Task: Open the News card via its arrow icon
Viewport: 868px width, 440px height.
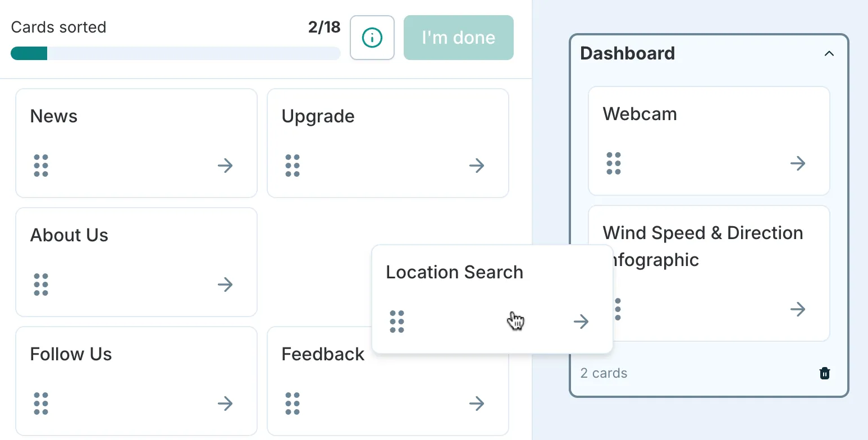Action: [x=225, y=166]
